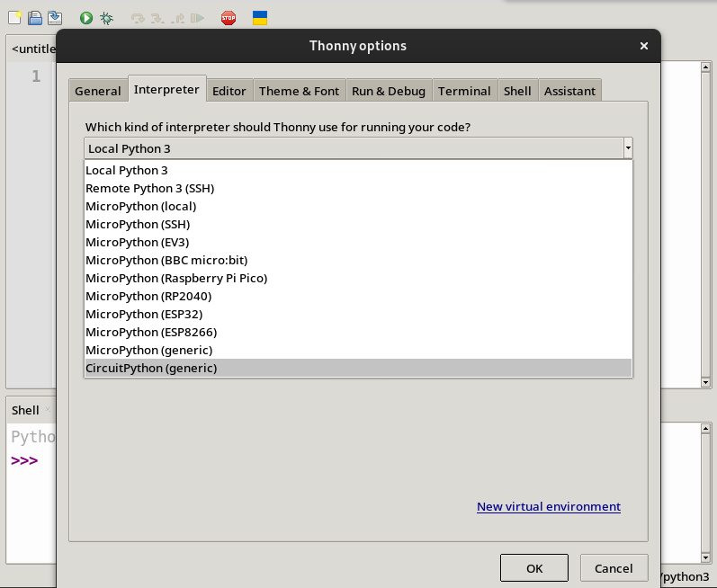The height and width of the screenshot is (588, 717).
Task: Pick MicroPython (local) interpreter
Action: click(358, 206)
